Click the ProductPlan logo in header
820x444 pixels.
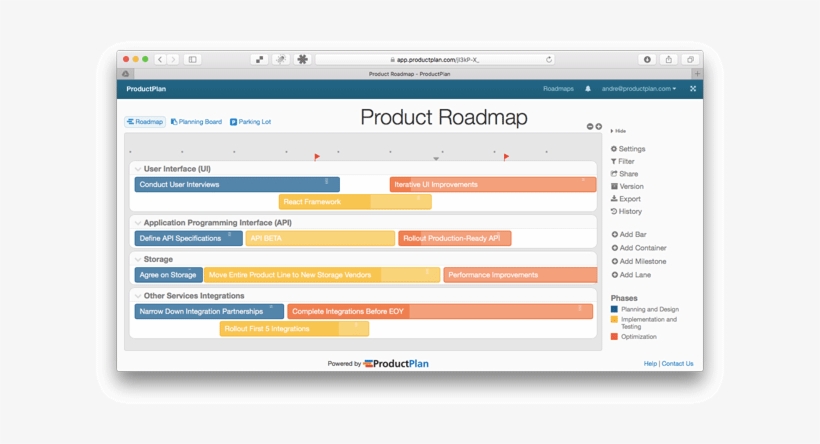[x=146, y=89]
